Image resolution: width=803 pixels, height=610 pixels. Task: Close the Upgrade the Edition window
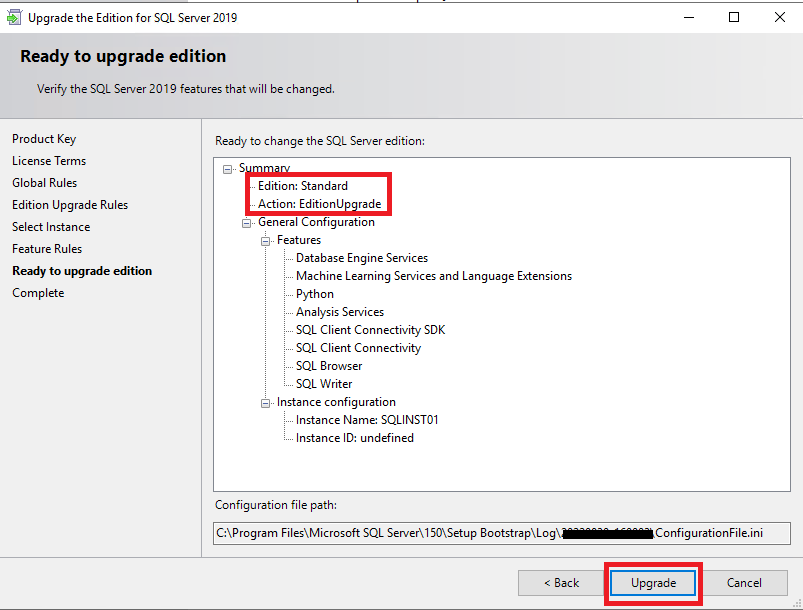[779, 17]
